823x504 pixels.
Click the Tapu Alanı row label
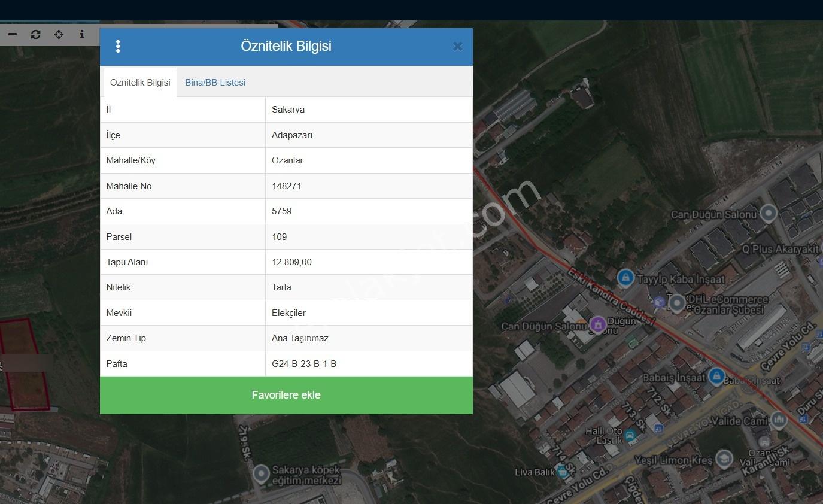point(127,262)
